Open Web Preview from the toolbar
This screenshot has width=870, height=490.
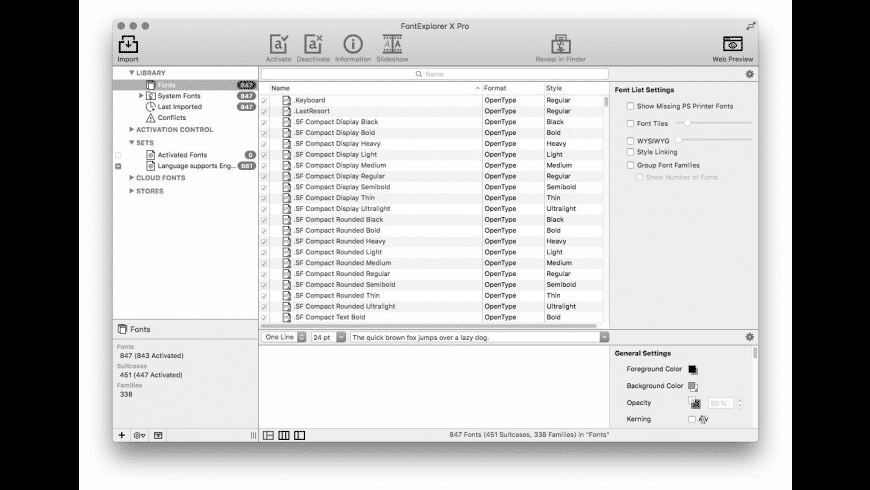pyautogui.click(x=732, y=44)
